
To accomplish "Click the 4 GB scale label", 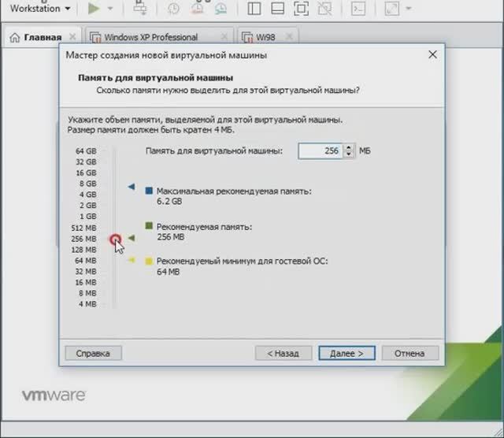I will click(x=87, y=195).
